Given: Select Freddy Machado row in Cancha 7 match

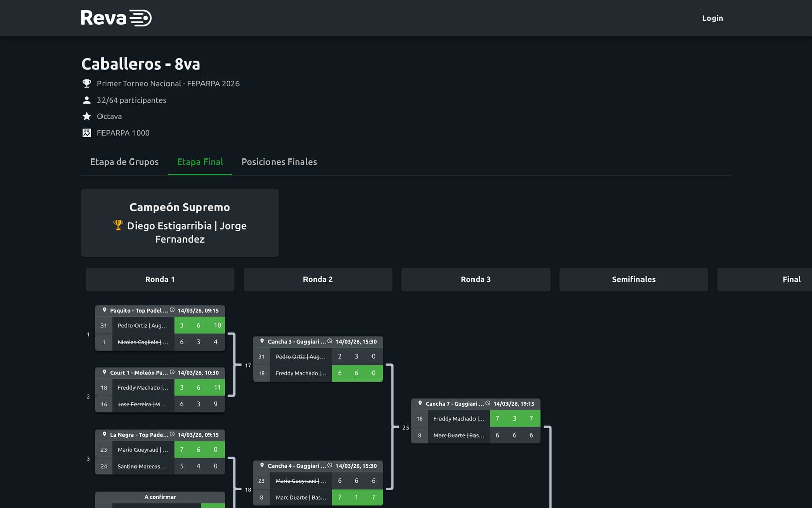Looking at the screenshot, I should (x=476, y=419).
